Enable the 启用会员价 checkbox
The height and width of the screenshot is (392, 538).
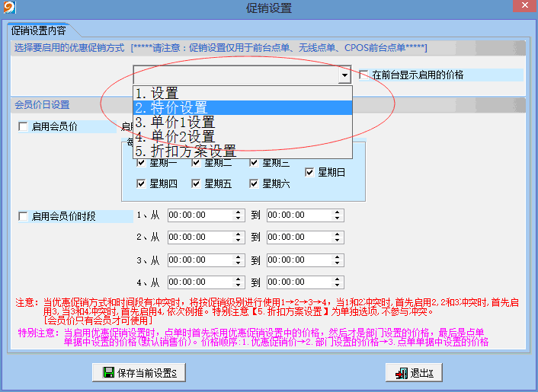(x=23, y=126)
